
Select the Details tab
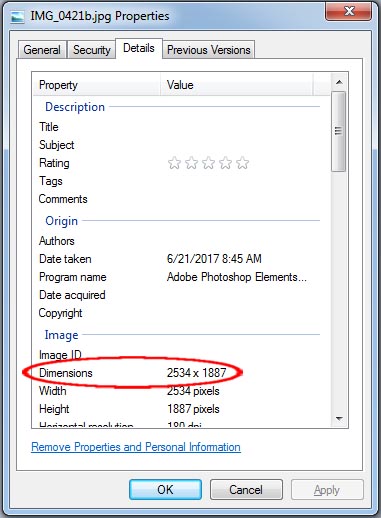click(x=139, y=48)
